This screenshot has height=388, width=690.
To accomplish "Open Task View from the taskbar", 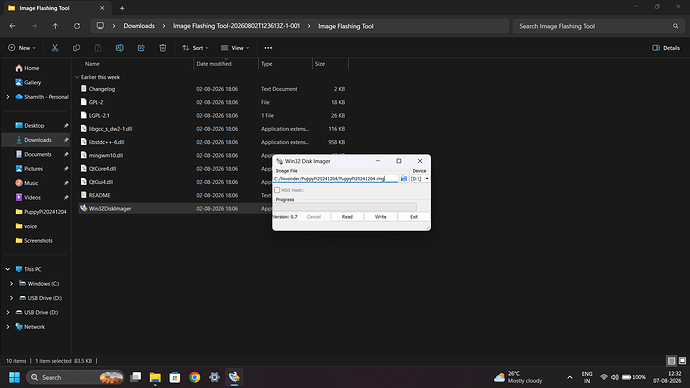I will [x=136, y=377].
